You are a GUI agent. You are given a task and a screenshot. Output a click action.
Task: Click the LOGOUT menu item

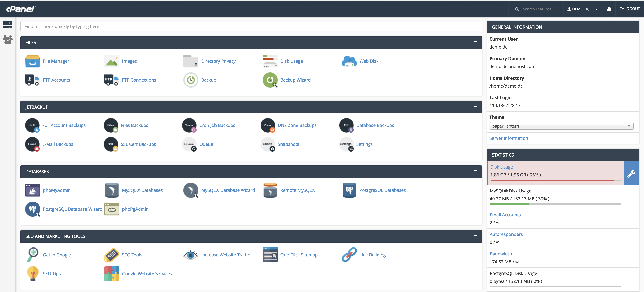click(x=630, y=9)
